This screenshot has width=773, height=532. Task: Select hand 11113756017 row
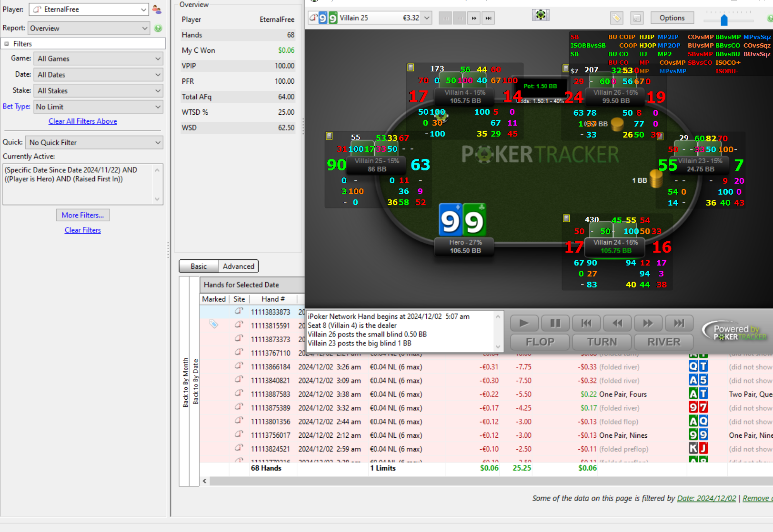[x=486, y=435]
